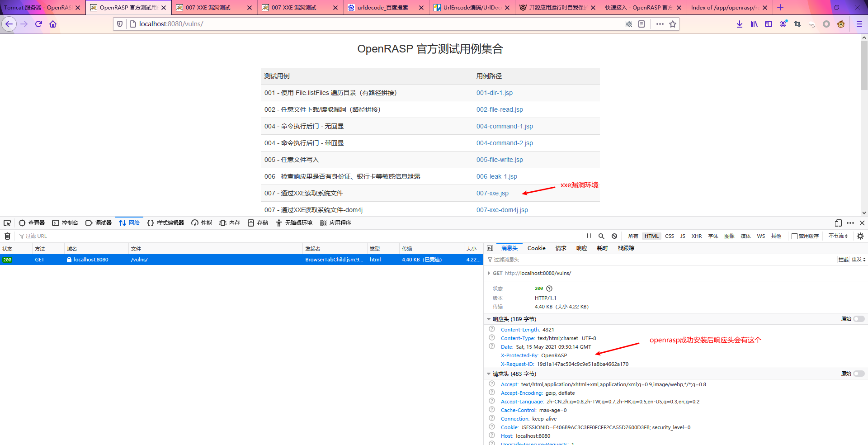868x445 pixels.
Task: Open Firefox downloads panel
Action: click(x=740, y=24)
